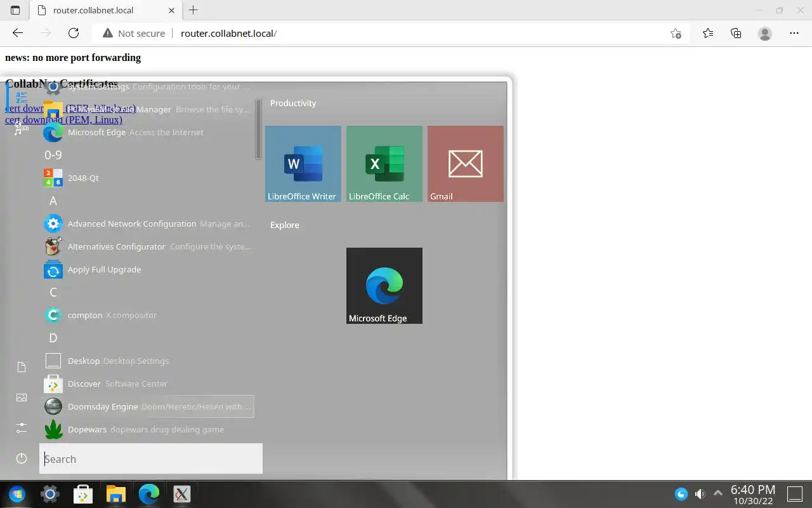Click the Explore group heading
This screenshot has width=812, height=508.
pos(285,225)
